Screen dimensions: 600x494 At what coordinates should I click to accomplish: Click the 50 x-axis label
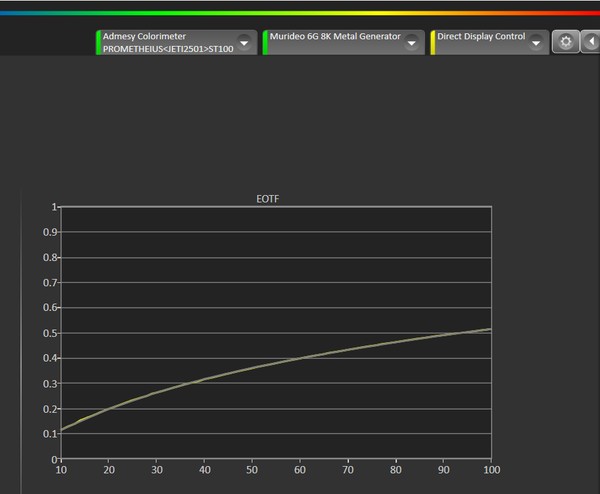point(252,470)
